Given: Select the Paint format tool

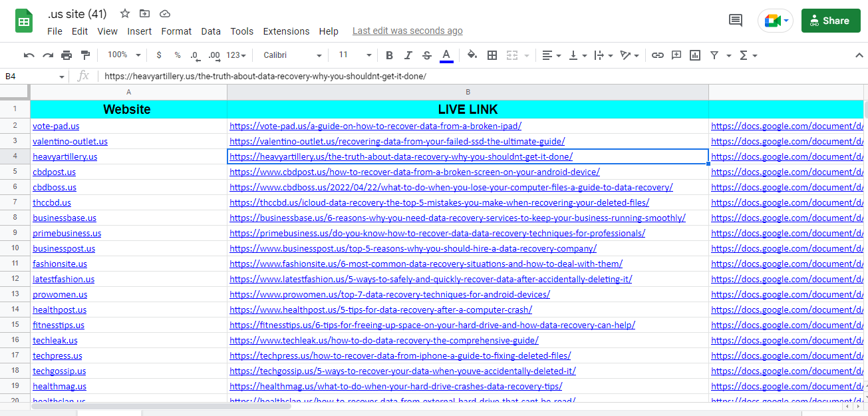Looking at the screenshot, I should tap(84, 55).
